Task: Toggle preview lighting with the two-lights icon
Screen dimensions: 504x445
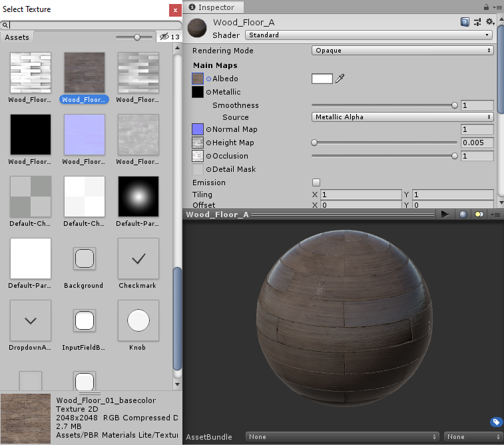Action: (479, 215)
